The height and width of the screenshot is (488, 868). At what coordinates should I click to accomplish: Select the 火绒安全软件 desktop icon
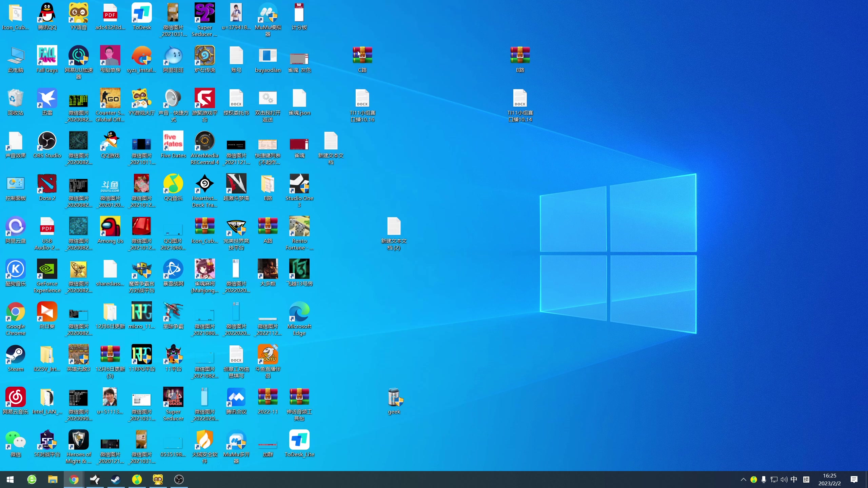click(205, 447)
